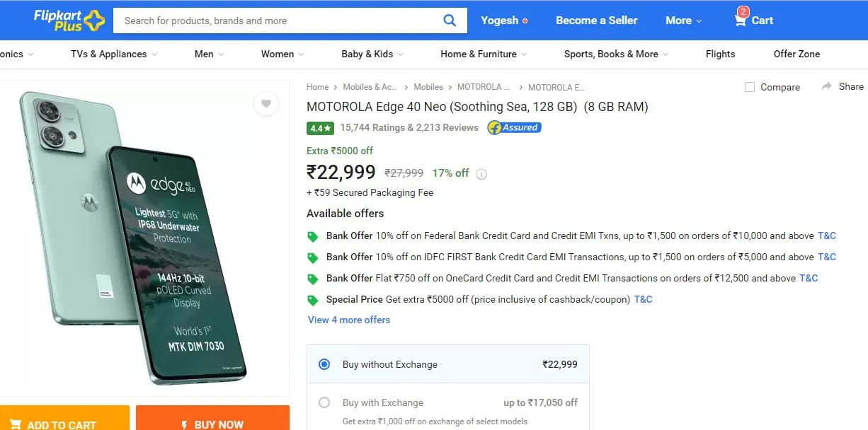This screenshot has height=430, width=868.
Task: Open the Flights menu item
Action: click(720, 54)
